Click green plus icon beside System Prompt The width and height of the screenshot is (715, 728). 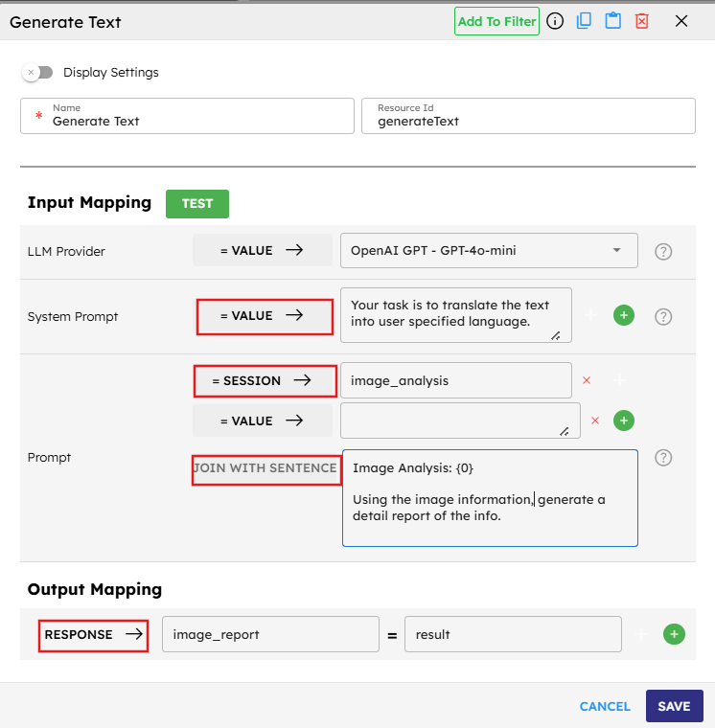(x=624, y=315)
